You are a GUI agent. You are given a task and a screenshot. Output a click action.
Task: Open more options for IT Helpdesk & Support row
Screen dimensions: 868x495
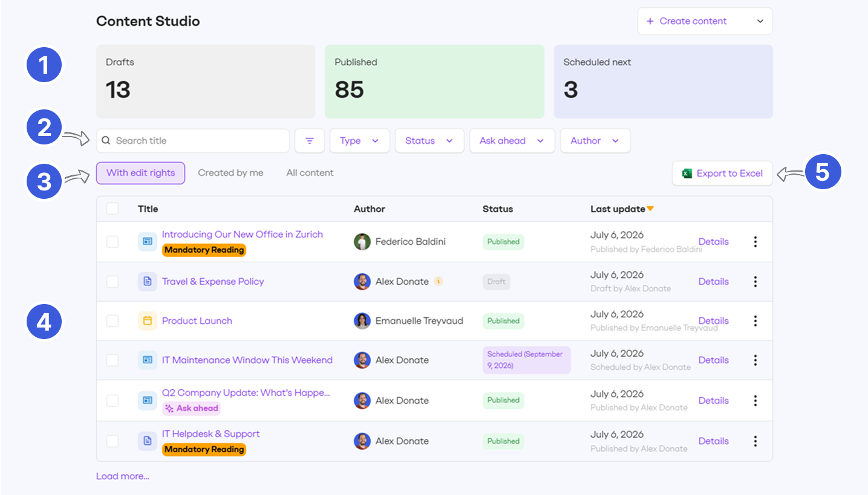(755, 441)
